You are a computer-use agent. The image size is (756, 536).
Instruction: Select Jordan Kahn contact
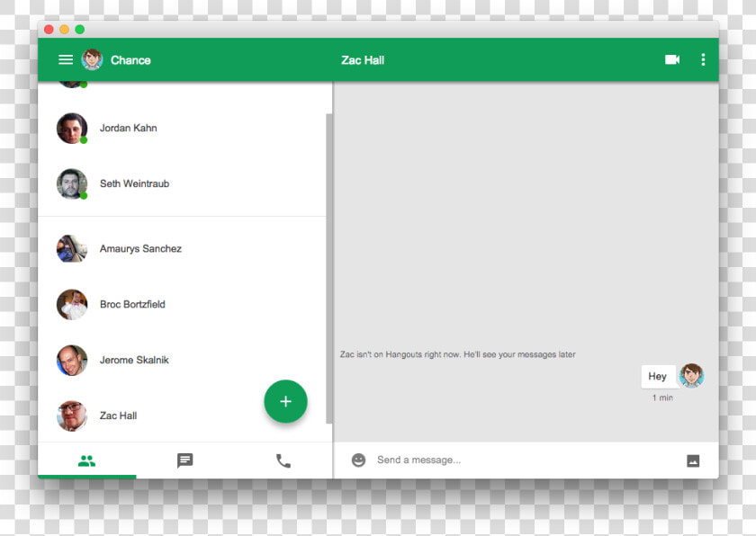point(182,128)
